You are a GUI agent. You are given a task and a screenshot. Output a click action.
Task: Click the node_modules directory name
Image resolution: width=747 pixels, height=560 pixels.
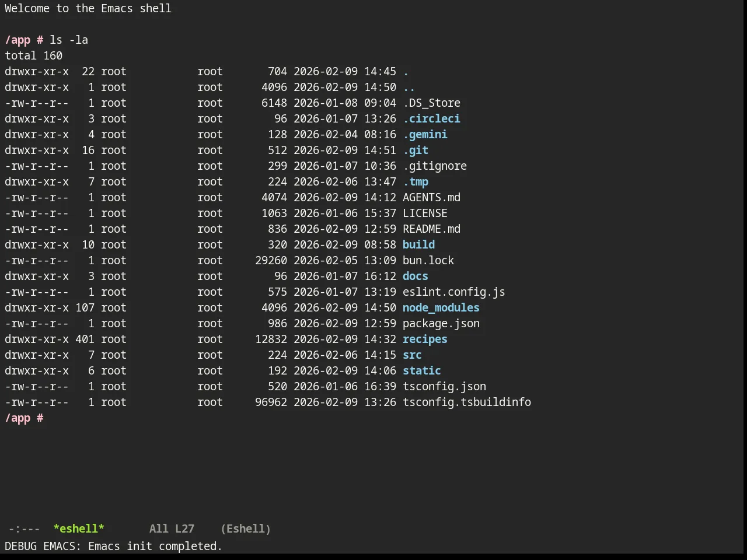441,307
